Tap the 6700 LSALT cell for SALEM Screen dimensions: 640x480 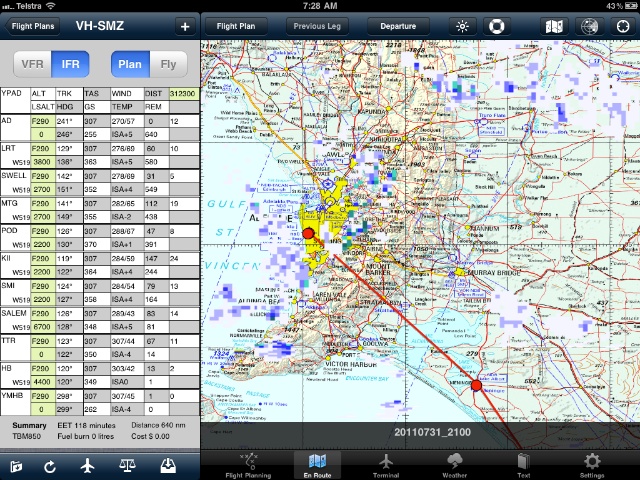(42, 327)
